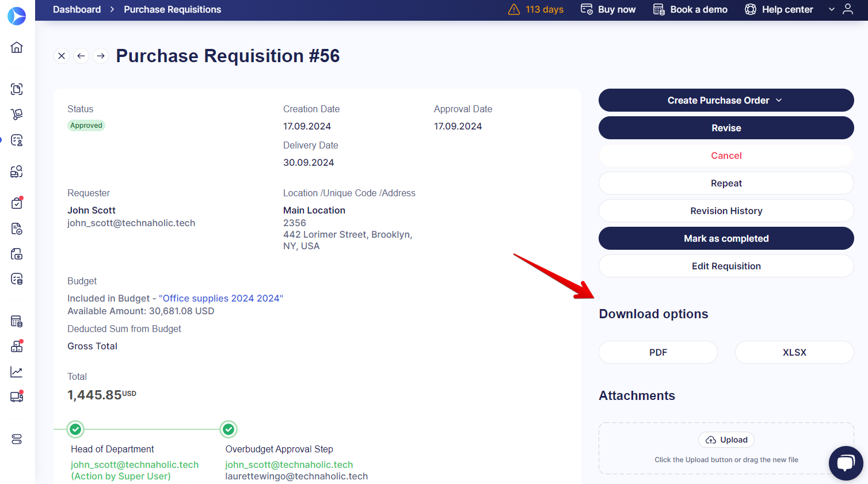Click the Overbudget Approval Step progress checkmark
The width and height of the screenshot is (868, 484).
click(x=229, y=429)
